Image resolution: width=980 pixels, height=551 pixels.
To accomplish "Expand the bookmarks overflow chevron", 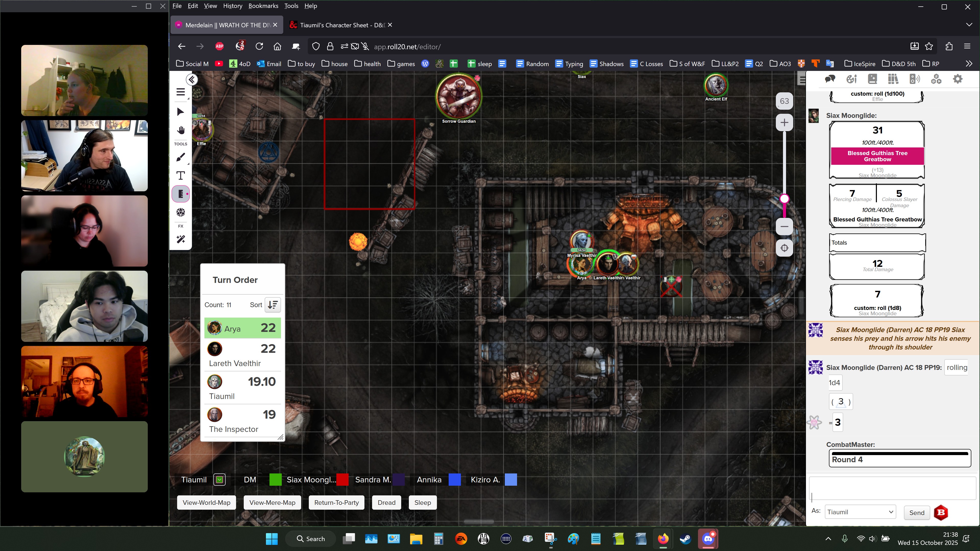I will [969, 64].
